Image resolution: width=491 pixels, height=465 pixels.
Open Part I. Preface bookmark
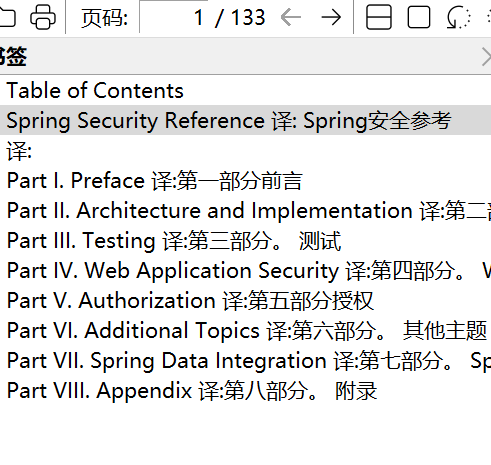(154, 181)
